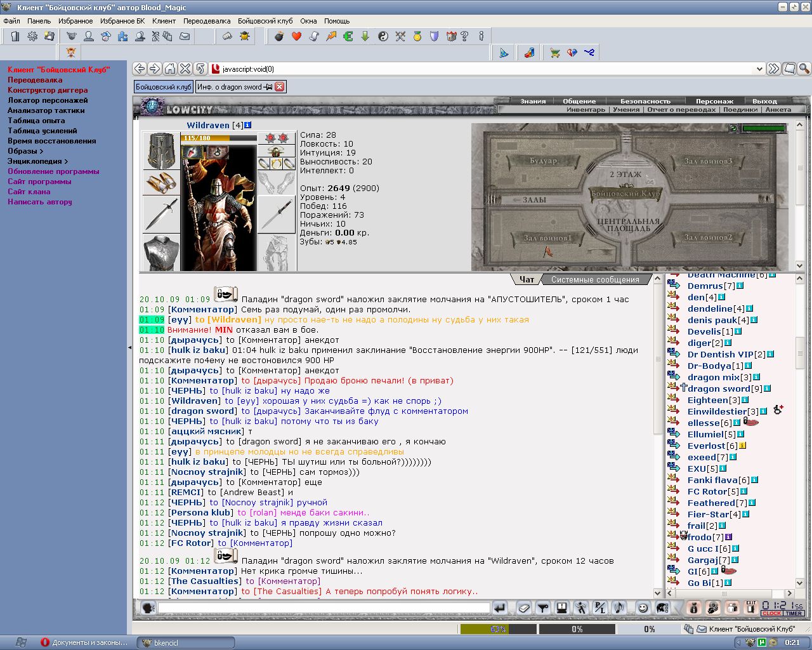This screenshot has height=650, width=812.
Task: Click the chat message input field
Action: [x=324, y=608]
